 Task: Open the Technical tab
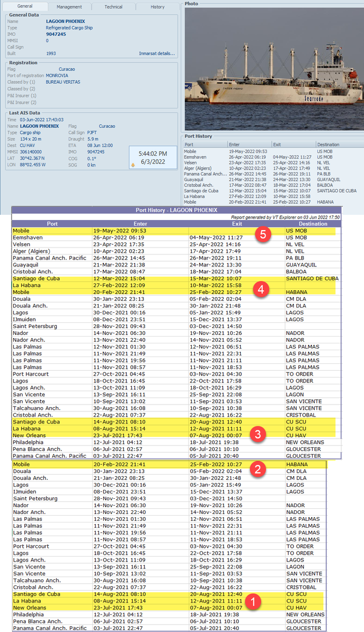[x=113, y=7]
